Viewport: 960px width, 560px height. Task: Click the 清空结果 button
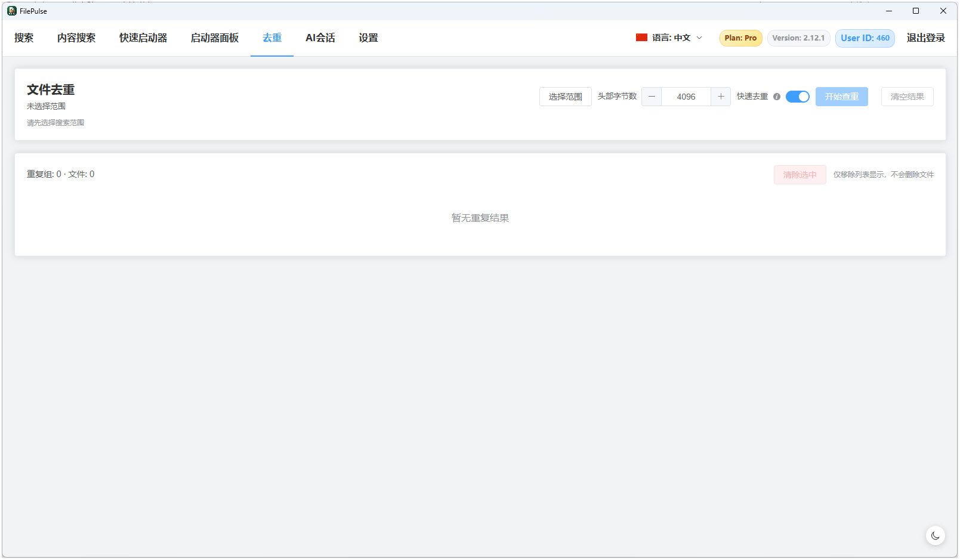point(907,97)
